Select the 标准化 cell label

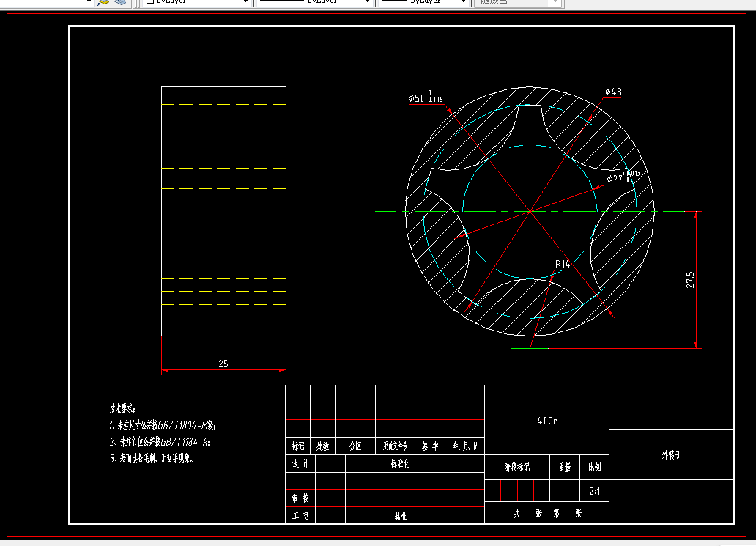(400, 463)
